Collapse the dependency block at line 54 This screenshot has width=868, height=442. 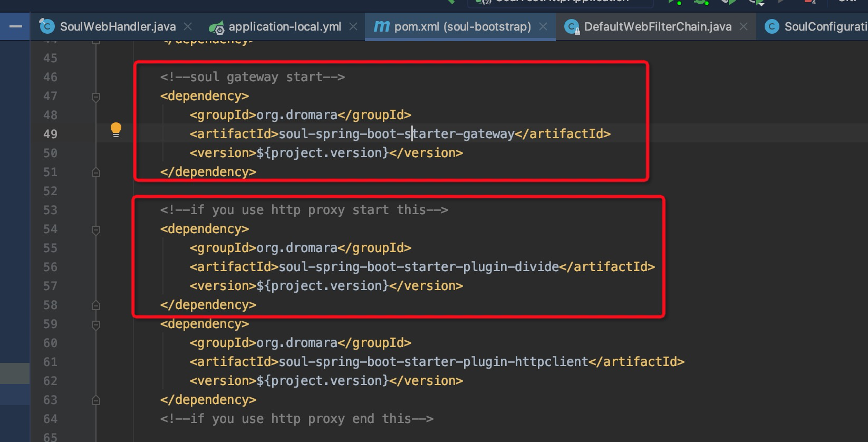point(96,229)
